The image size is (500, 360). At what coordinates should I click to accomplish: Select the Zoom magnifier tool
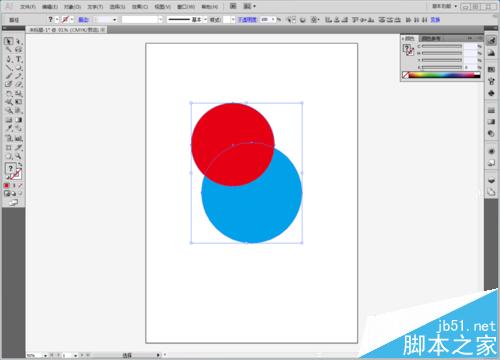[x=19, y=156]
